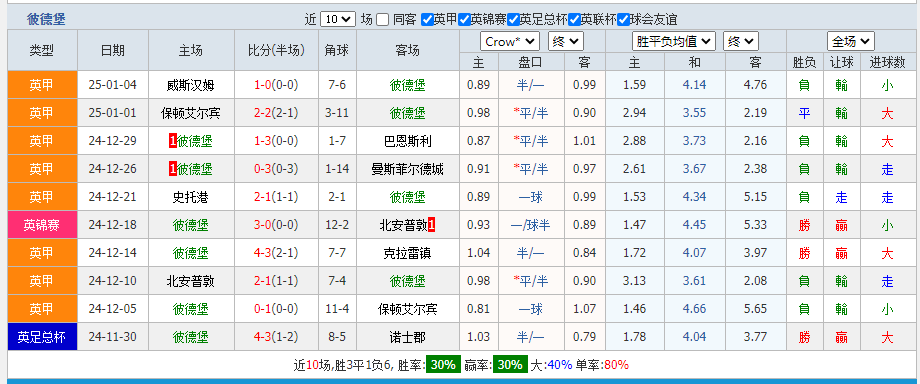Click draw odds 4.66 on 24-12-05
The image size is (920, 384).
click(695, 309)
